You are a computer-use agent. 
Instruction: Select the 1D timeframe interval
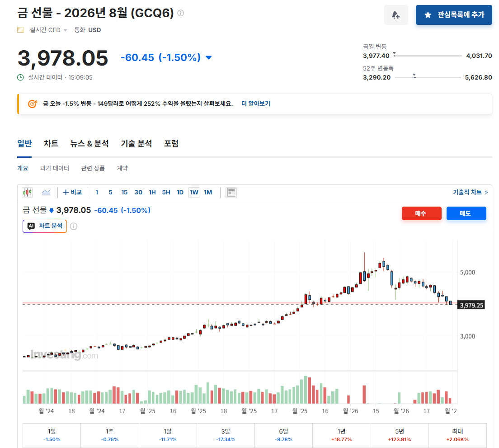pos(180,192)
